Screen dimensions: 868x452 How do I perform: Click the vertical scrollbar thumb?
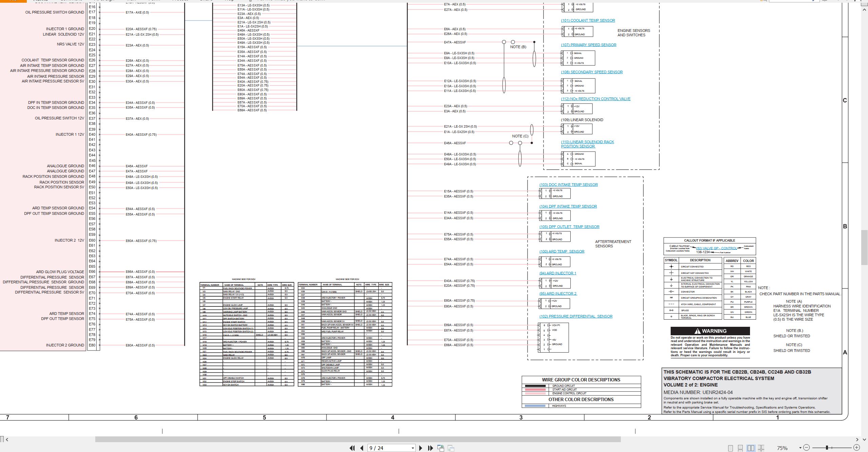(x=865, y=247)
